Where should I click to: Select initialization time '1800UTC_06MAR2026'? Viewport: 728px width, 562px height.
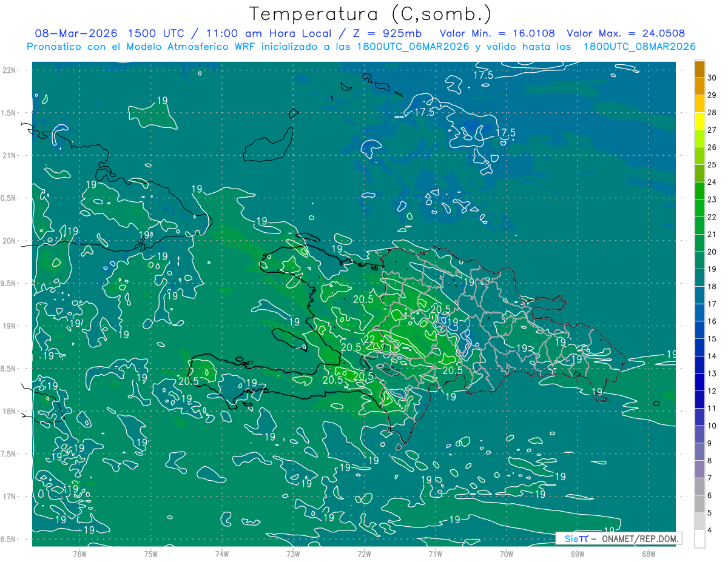(x=413, y=47)
